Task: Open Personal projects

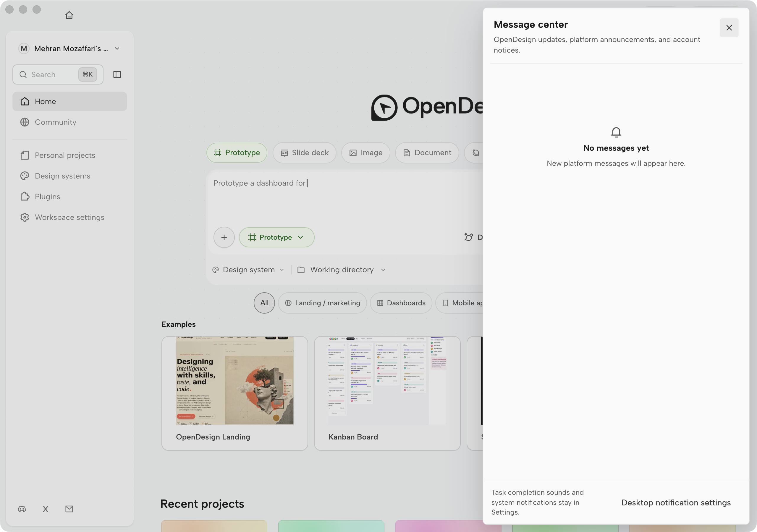Action: [x=69, y=155]
